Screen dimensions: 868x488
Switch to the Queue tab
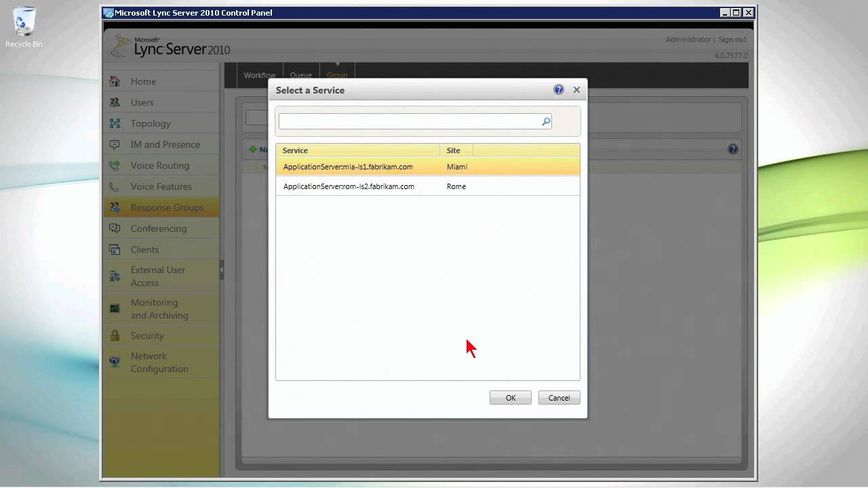(301, 75)
